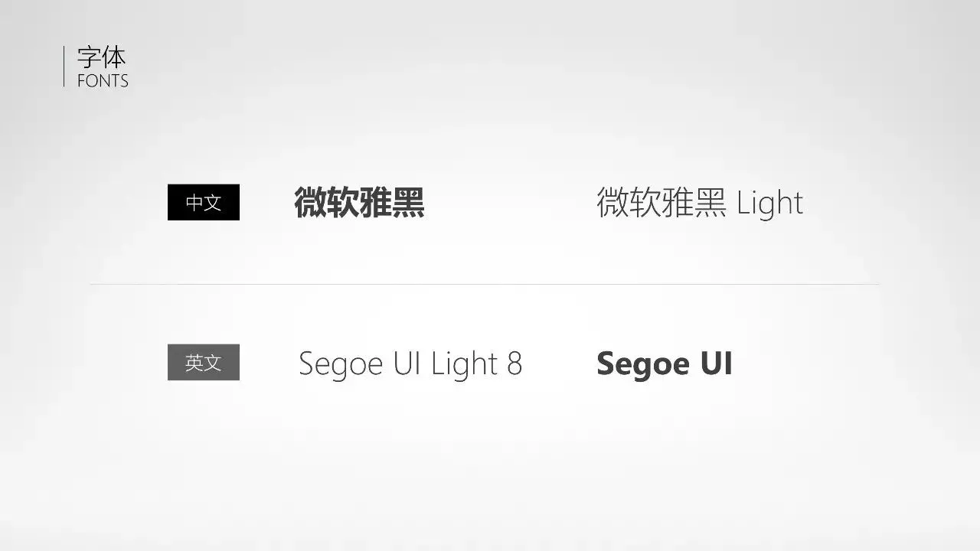Select the gray 英文 label box
The height and width of the screenshot is (551, 980).
pyautogui.click(x=204, y=362)
